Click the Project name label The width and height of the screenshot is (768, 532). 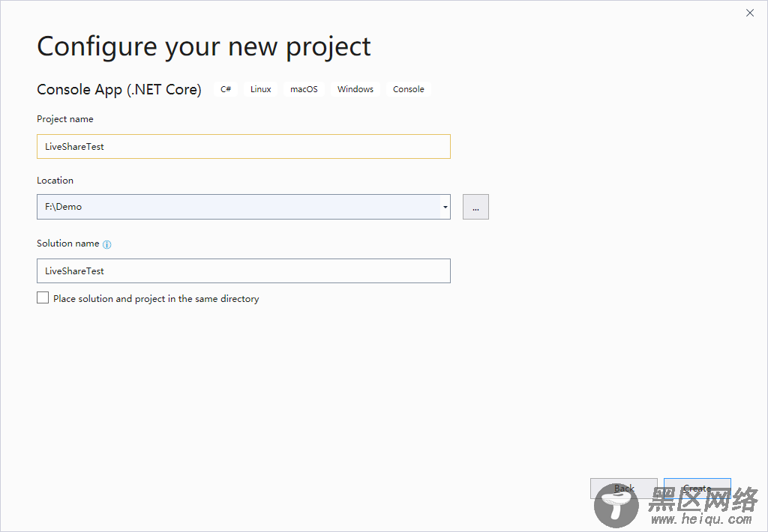coord(65,119)
